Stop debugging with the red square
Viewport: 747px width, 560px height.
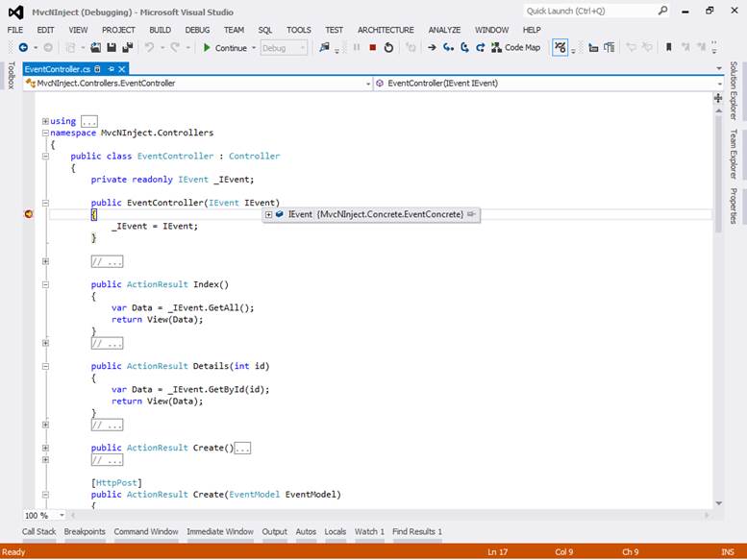coord(373,48)
